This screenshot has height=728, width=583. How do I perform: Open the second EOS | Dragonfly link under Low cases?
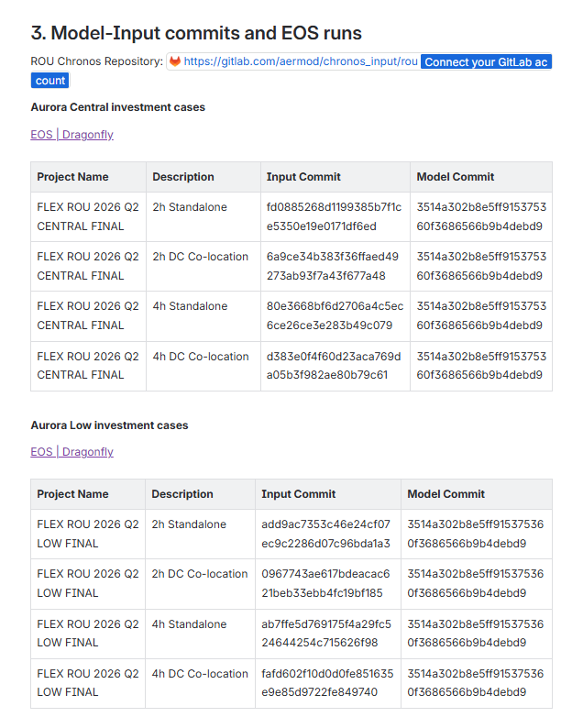pos(71,451)
